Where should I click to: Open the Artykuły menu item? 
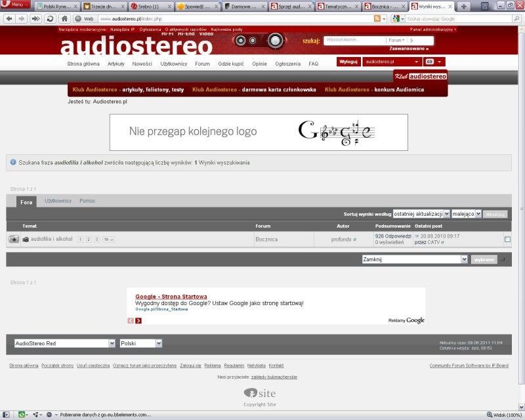point(116,64)
